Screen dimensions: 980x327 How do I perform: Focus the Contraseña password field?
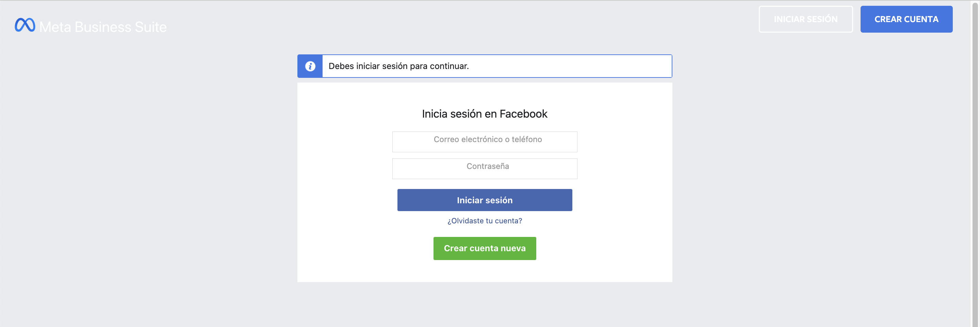pos(484,169)
